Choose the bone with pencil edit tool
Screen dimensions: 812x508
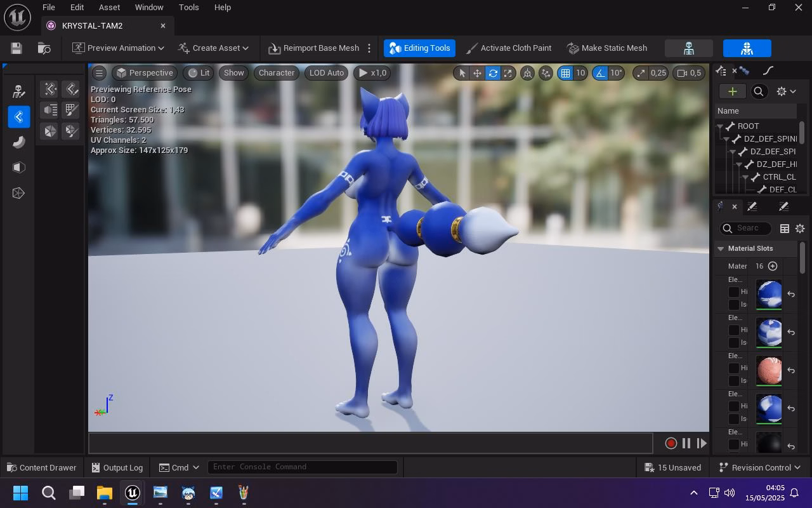click(71, 89)
